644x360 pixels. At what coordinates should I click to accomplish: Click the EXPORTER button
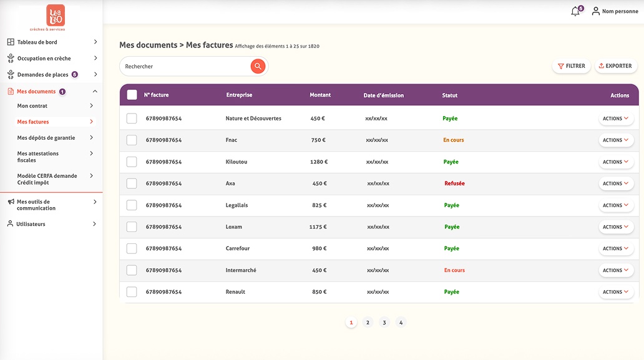click(x=616, y=66)
